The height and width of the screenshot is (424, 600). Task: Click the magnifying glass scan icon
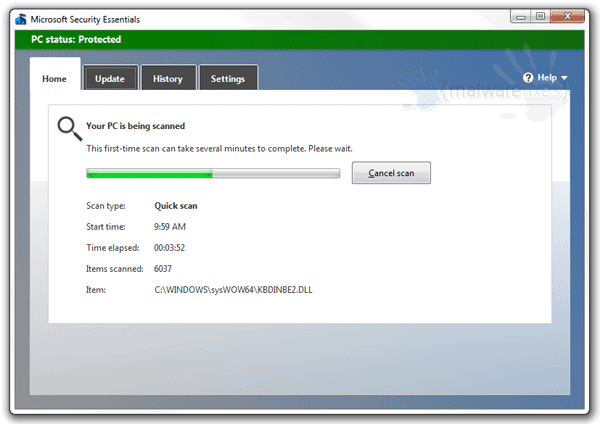point(69,129)
